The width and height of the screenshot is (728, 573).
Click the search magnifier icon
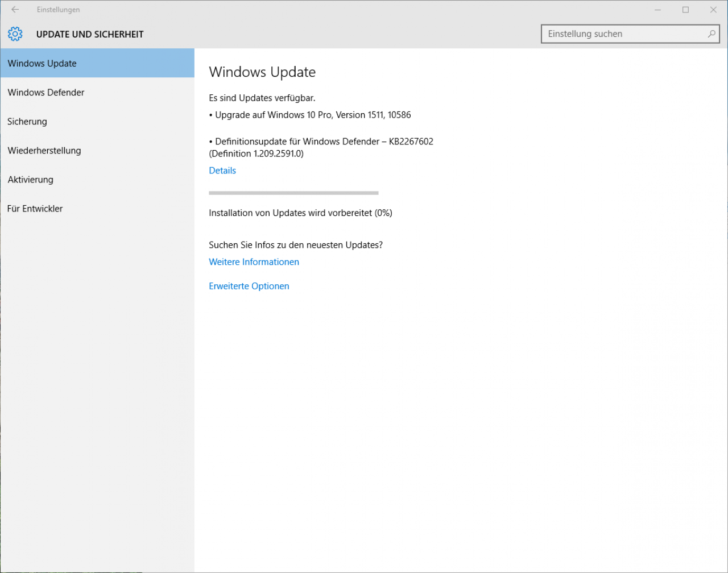pos(712,34)
